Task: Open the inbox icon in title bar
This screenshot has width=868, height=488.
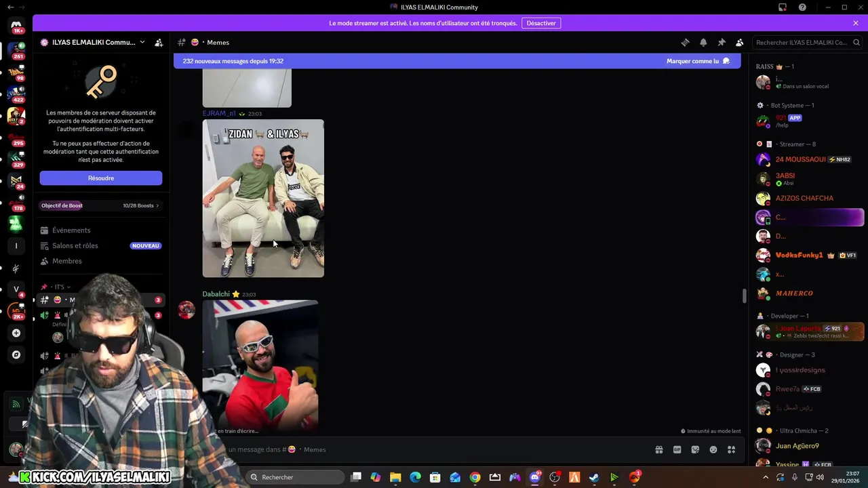Action: coord(783,7)
